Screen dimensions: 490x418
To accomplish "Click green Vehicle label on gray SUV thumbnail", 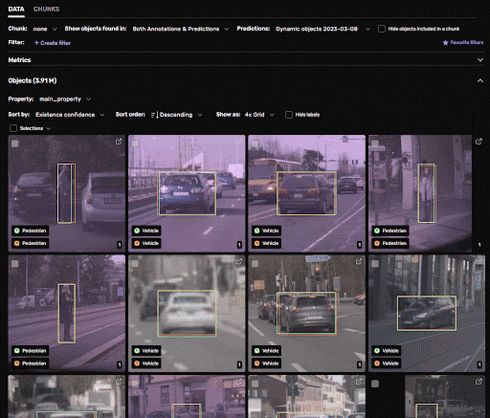I will coord(267,351).
